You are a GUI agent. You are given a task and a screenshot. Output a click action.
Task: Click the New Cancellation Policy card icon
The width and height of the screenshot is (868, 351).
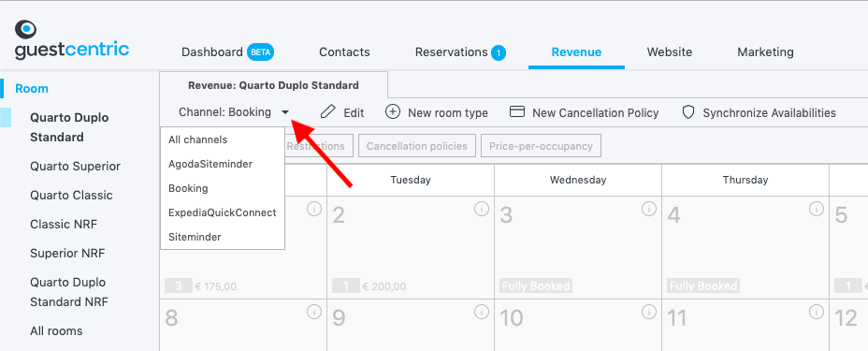click(x=517, y=111)
